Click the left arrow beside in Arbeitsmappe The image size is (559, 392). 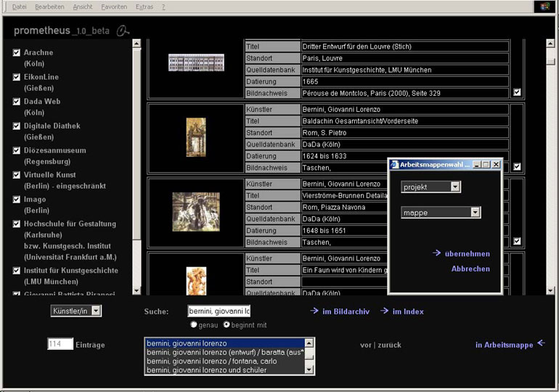pyautogui.click(x=539, y=344)
